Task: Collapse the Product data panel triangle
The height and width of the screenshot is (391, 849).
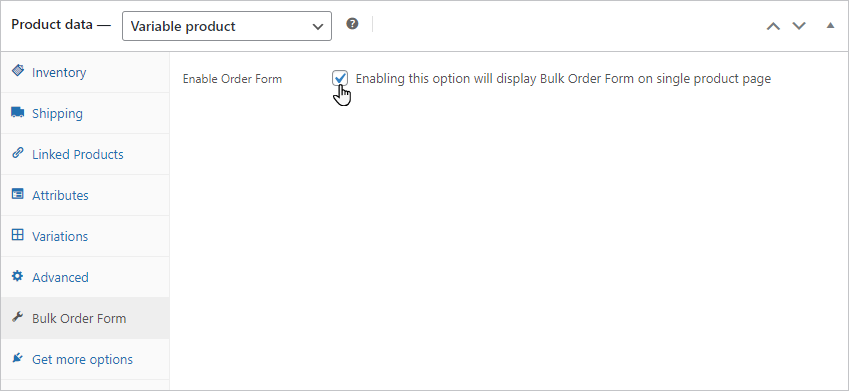Action: pyautogui.click(x=831, y=25)
